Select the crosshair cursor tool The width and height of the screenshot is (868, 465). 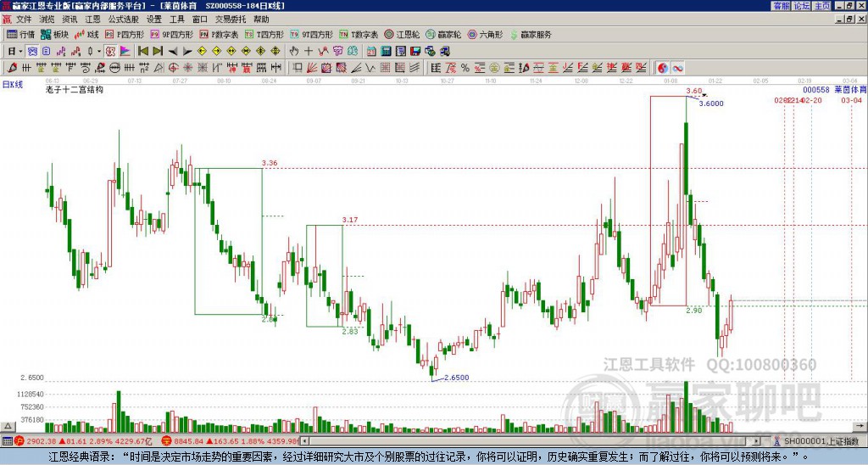(x=309, y=51)
